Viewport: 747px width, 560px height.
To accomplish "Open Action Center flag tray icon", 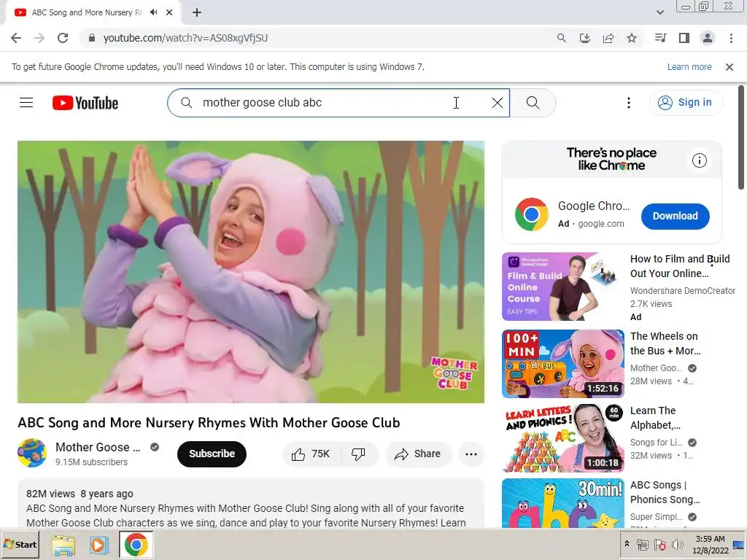I will pos(659,544).
